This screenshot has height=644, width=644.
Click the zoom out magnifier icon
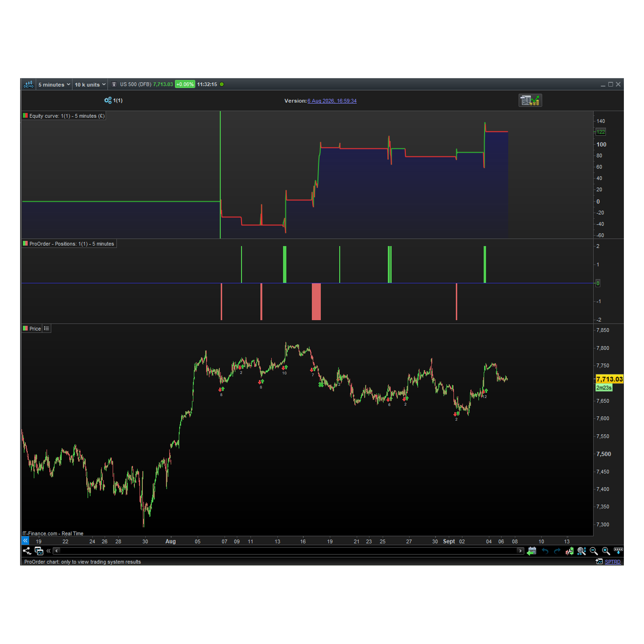point(594,551)
